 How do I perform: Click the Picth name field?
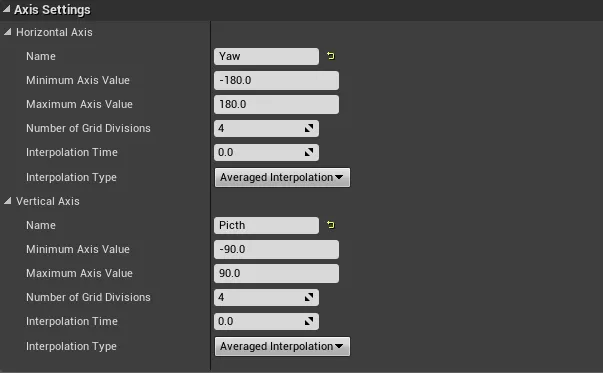(x=266, y=225)
